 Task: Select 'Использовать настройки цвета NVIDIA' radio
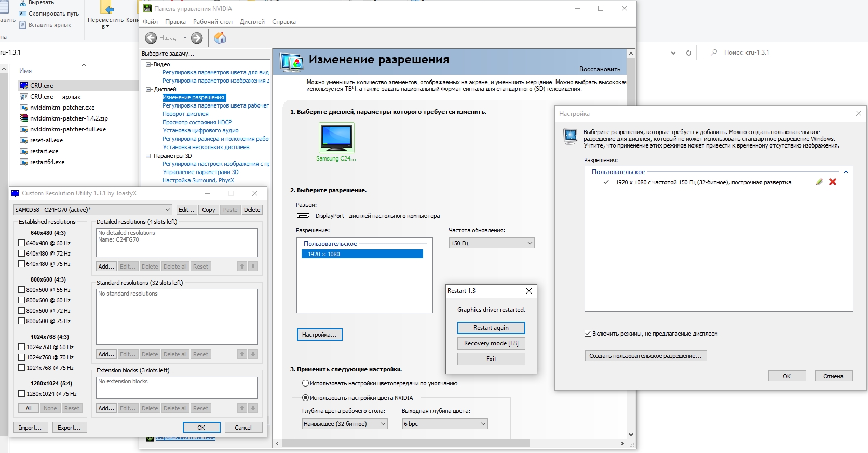pyautogui.click(x=306, y=398)
